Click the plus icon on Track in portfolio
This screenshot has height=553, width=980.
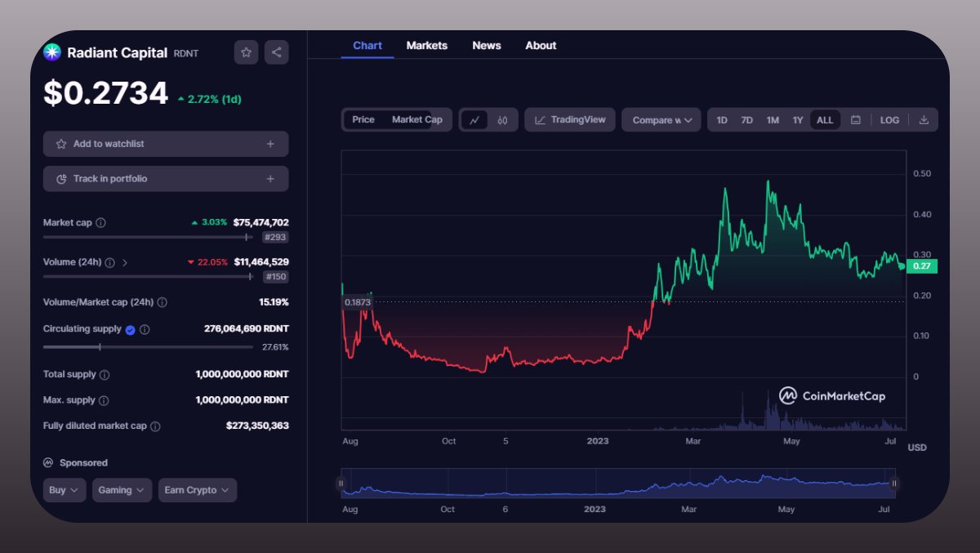270,179
